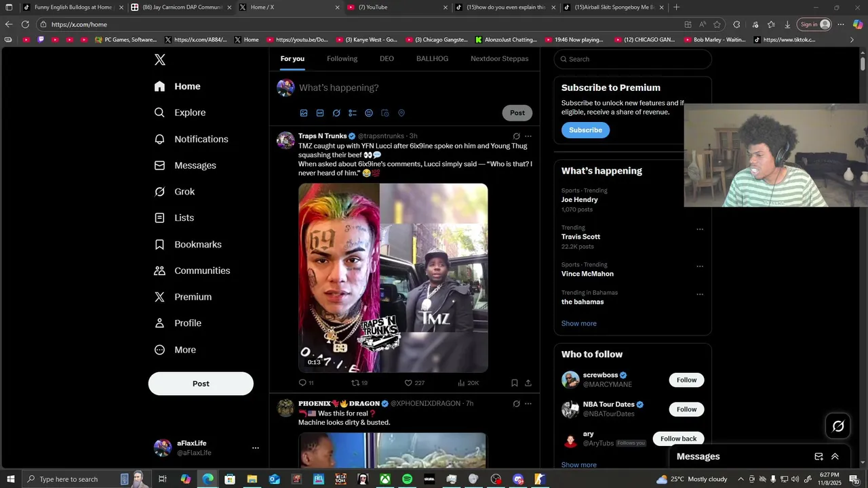
Task: Switch to the BALLHOG tab
Action: point(432,59)
